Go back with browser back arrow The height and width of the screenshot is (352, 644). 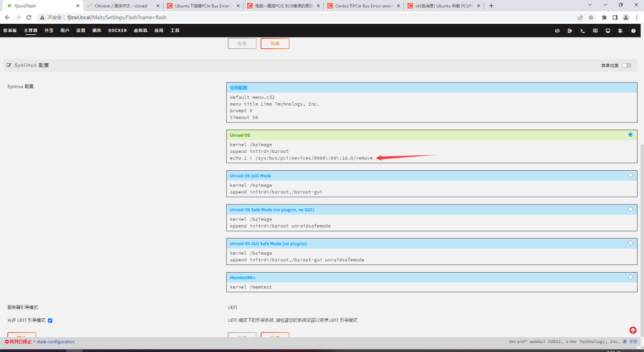pos(7,17)
